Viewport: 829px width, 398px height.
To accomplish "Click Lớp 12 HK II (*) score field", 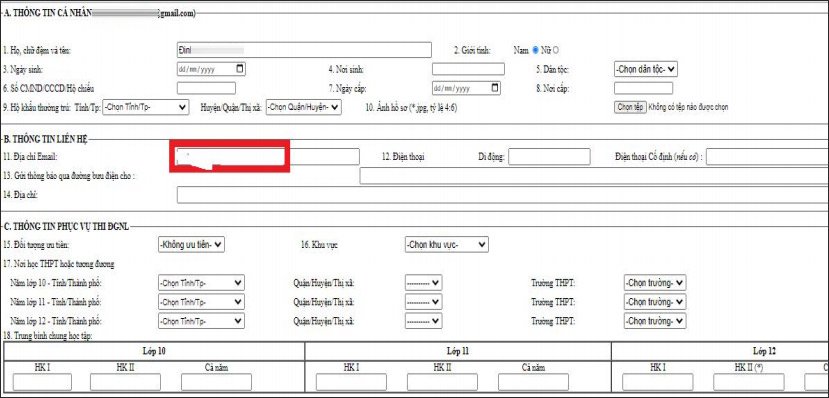I will 749,382.
